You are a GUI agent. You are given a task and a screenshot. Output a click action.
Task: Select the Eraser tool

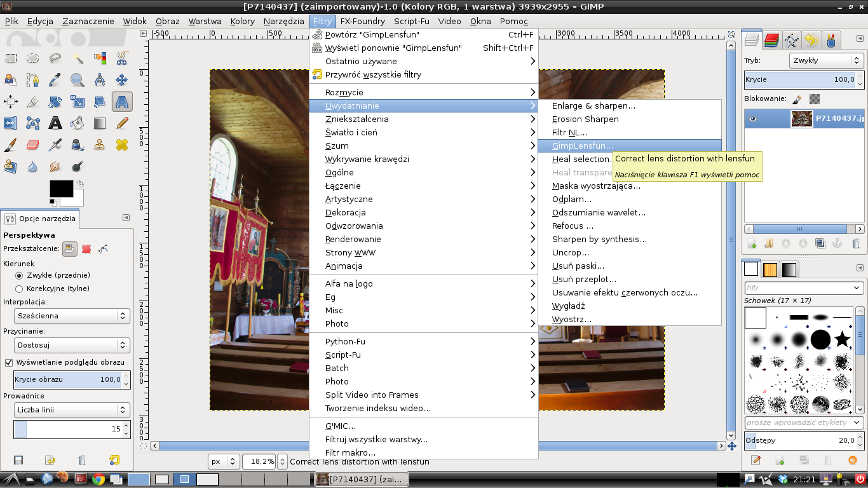point(33,146)
